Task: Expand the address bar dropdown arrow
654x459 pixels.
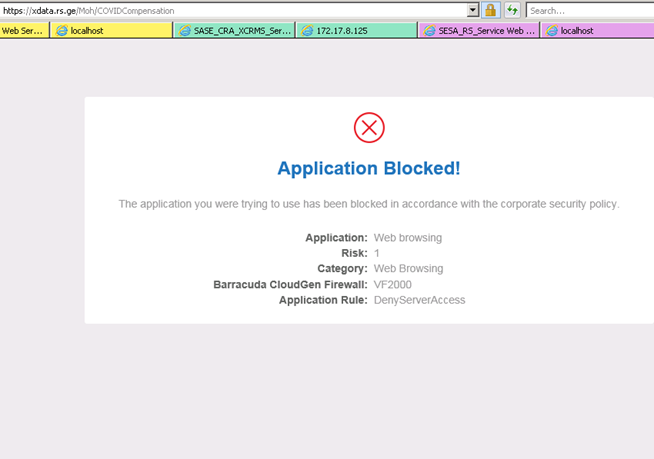Action: click(472, 10)
